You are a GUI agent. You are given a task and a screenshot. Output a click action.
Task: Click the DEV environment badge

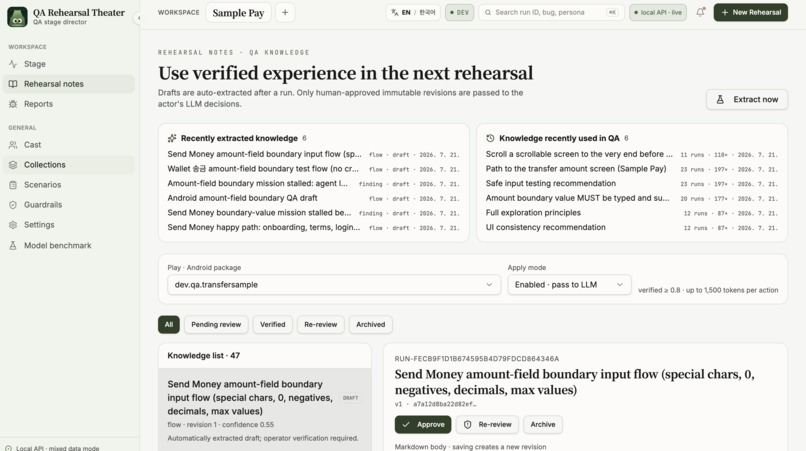tap(459, 12)
